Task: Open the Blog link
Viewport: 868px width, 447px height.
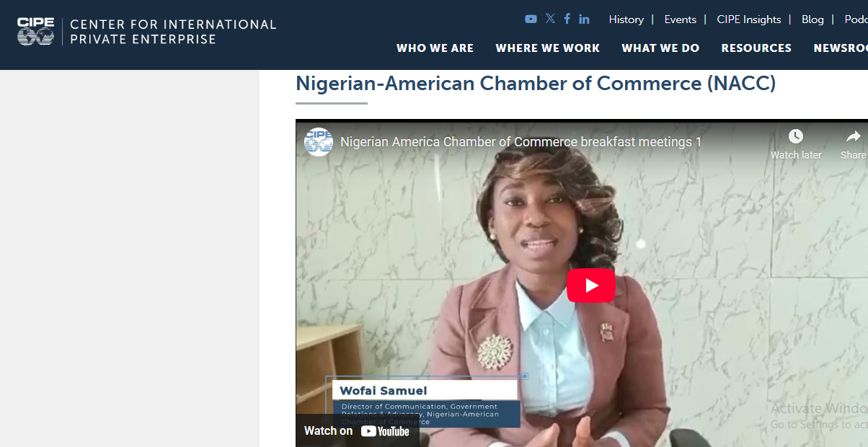Action: (812, 19)
